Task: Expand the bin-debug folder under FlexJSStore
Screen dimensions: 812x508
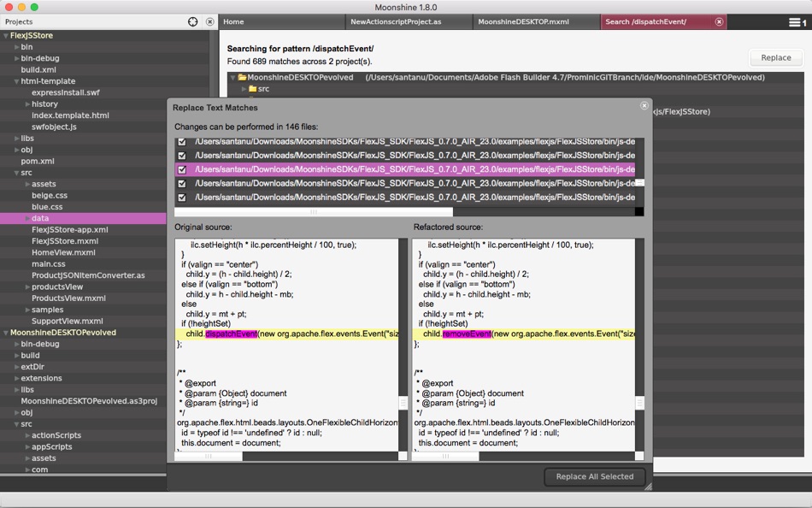Action: [16, 58]
